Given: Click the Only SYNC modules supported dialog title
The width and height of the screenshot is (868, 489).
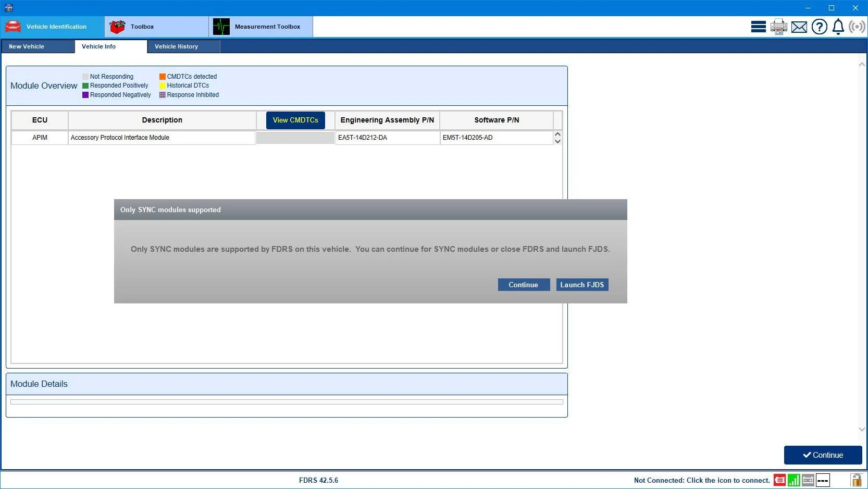Looking at the screenshot, I should (170, 210).
